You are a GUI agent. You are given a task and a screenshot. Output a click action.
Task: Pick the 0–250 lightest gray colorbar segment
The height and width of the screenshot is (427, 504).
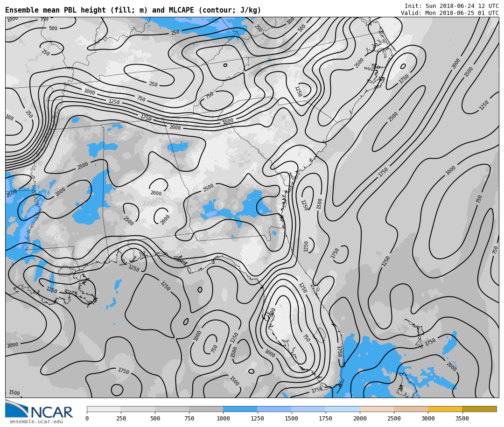[104, 409]
